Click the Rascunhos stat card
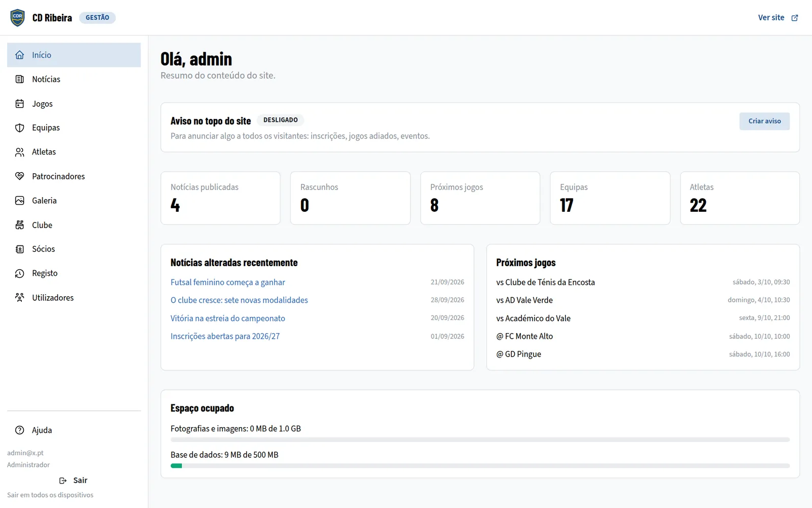This screenshot has width=812, height=508. point(350,198)
